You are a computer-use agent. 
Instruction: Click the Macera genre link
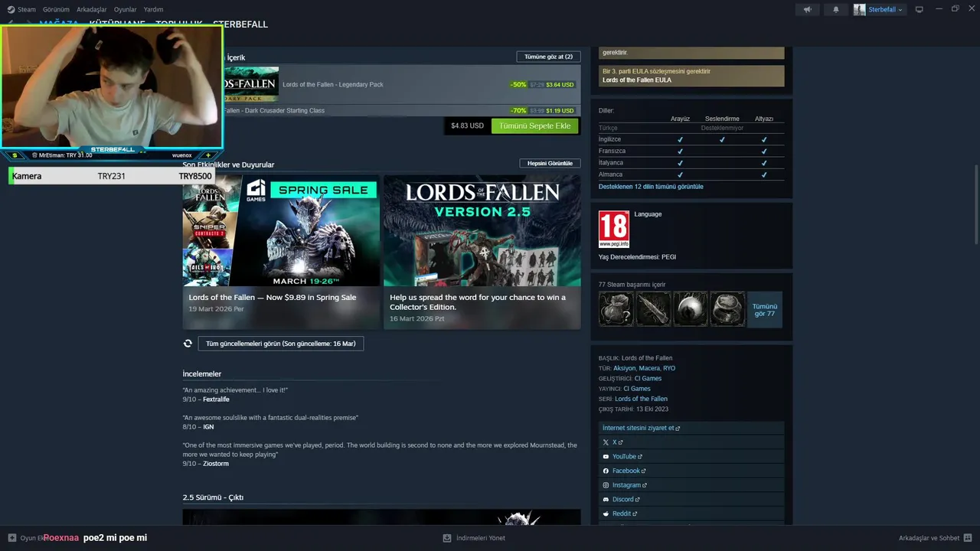coord(649,368)
